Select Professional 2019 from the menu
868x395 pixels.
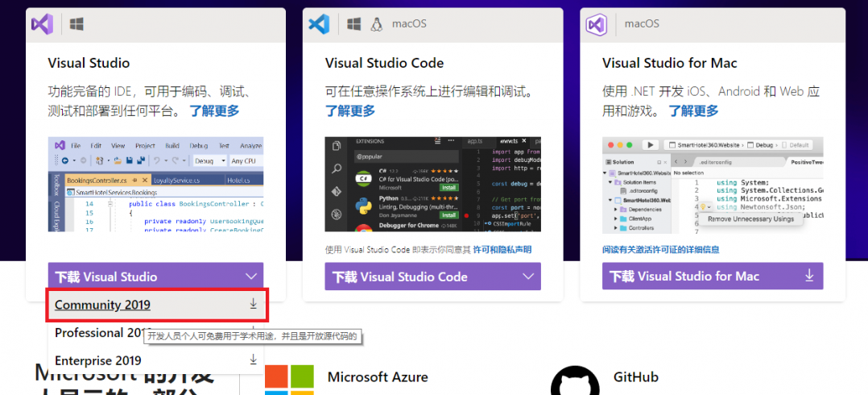pyautogui.click(x=155, y=333)
